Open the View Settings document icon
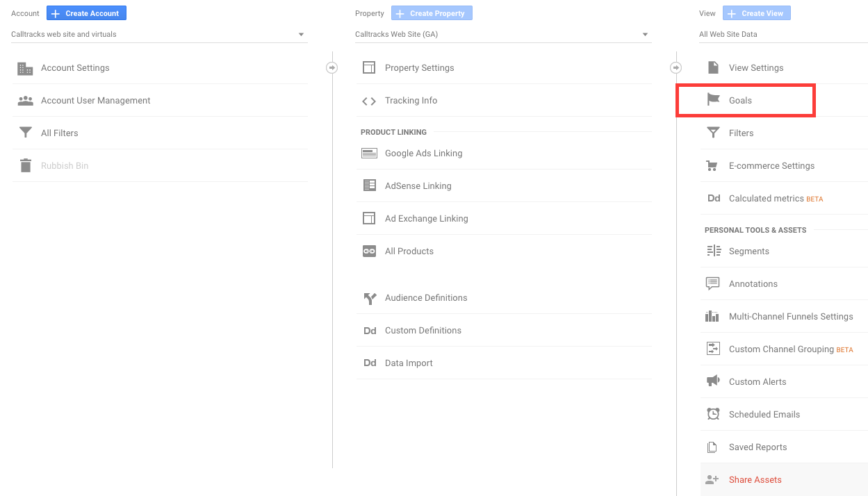This screenshot has height=496, width=868. (713, 67)
